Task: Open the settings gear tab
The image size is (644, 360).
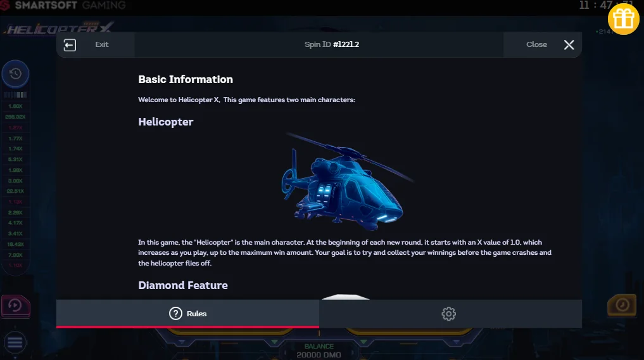Action: [448, 314]
